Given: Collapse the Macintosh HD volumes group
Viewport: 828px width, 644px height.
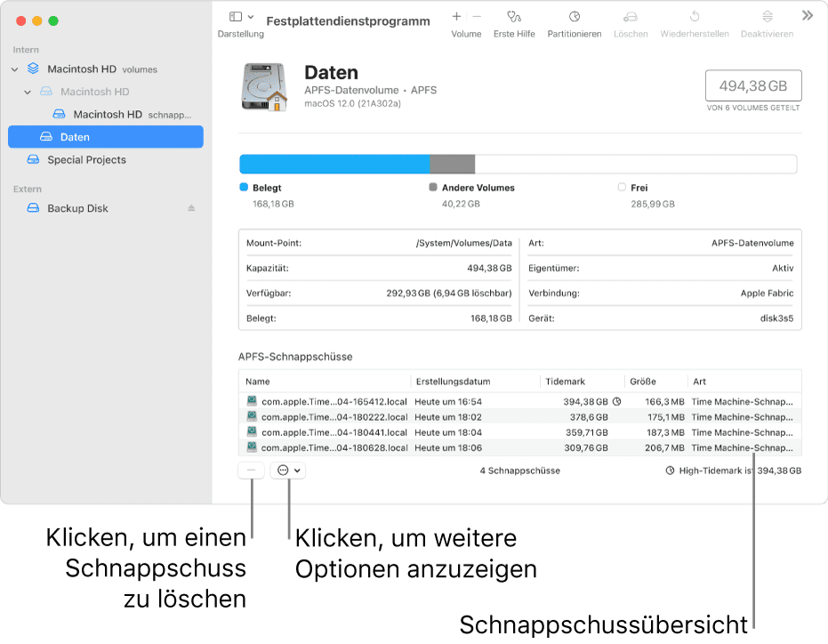Looking at the screenshot, I should 14,69.
